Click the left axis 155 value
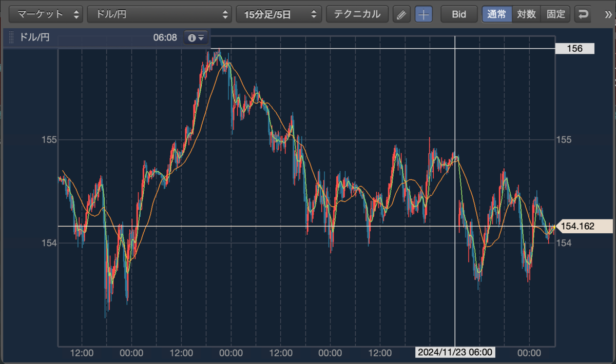The width and height of the screenshot is (616, 364). point(49,139)
